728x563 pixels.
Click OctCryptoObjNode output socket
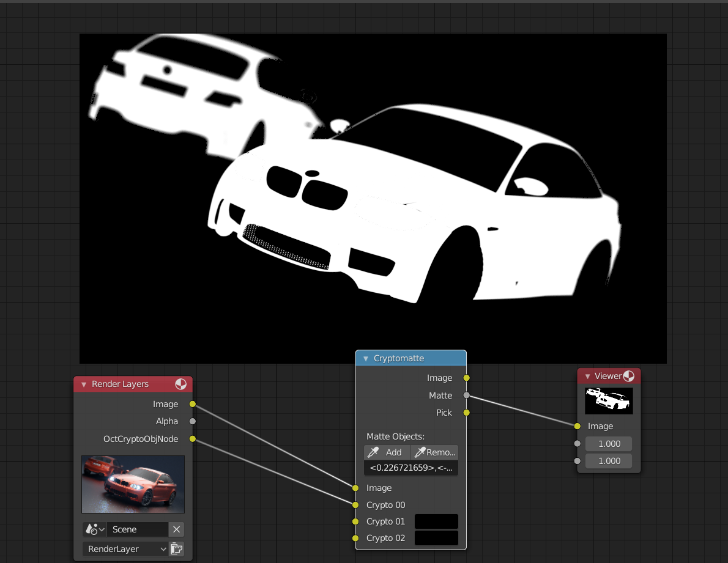[193, 439]
